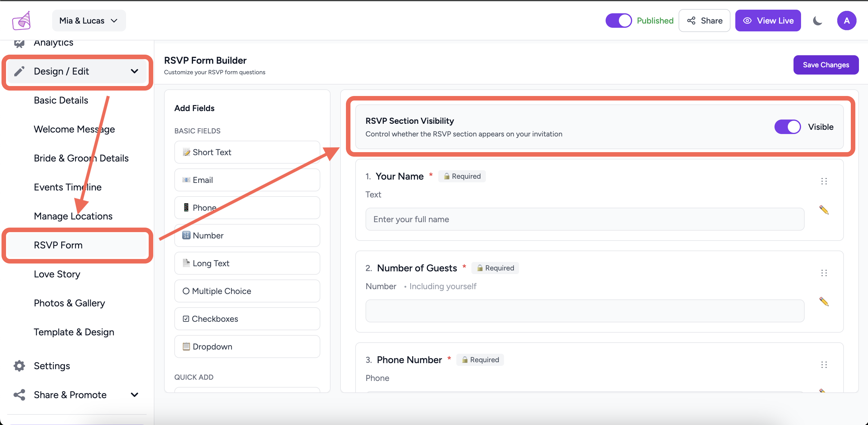The height and width of the screenshot is (425, 868).
Task: Click the View Live button
Action: click(768, 21)
